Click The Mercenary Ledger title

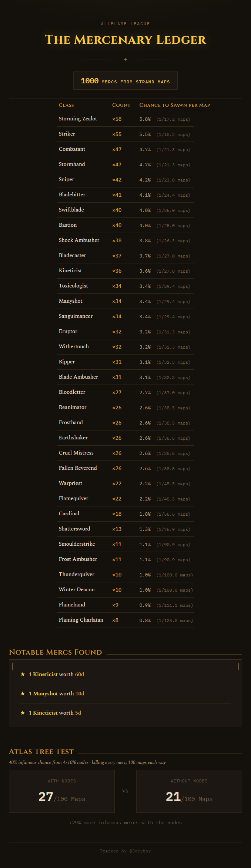[x=125, y=40]
